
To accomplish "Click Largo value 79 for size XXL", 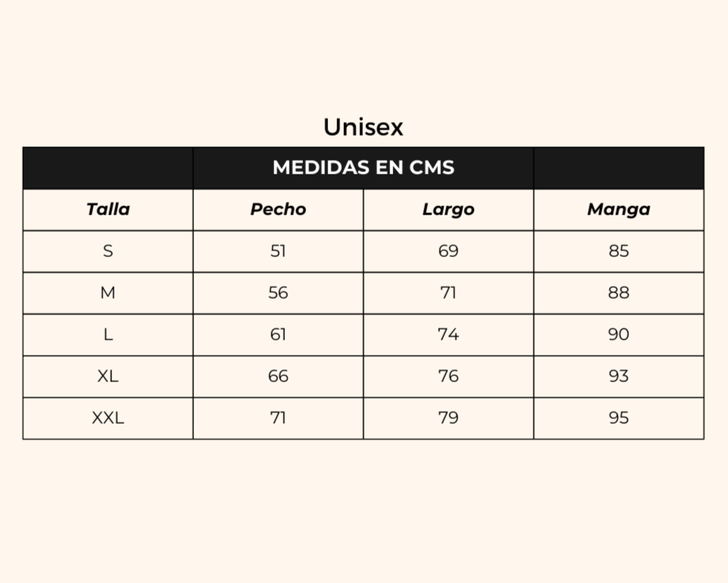I will coord(448,418).
